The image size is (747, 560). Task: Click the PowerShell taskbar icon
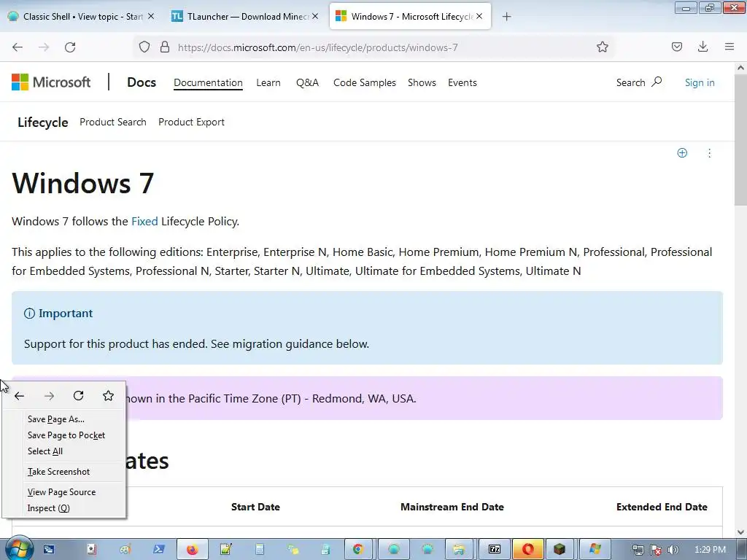tap(159, 550)
